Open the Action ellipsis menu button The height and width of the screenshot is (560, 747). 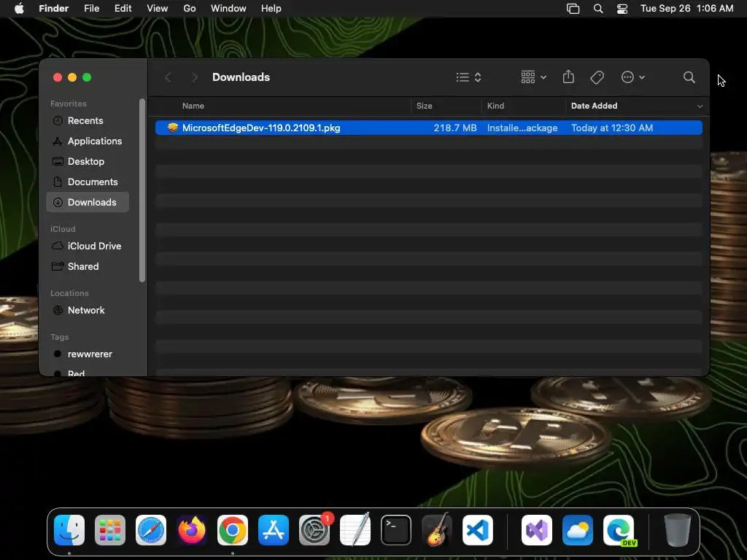point(632,77)
